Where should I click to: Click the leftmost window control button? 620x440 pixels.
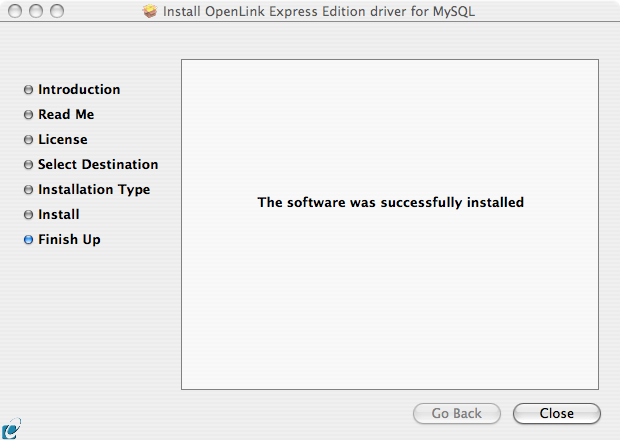click(x=15, y=11)
